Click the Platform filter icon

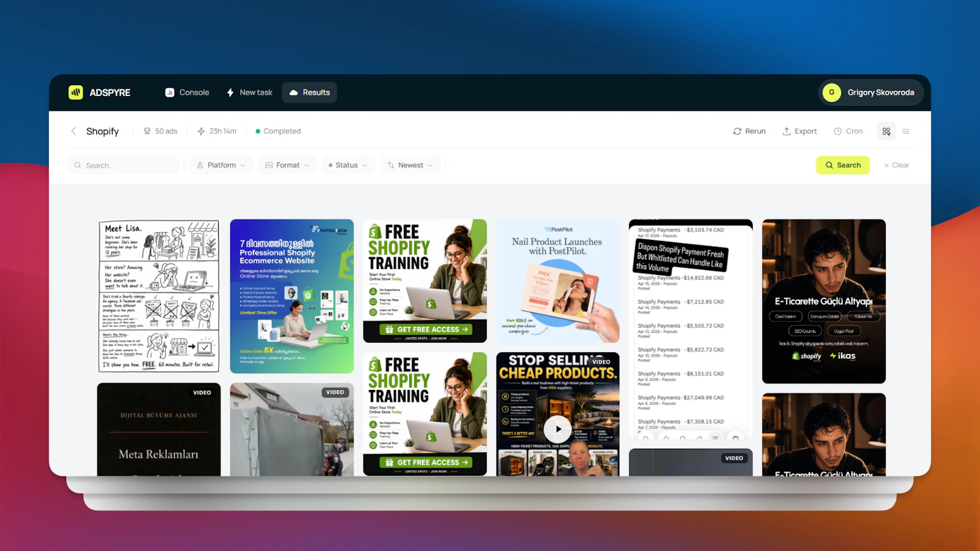pos(200,165)
